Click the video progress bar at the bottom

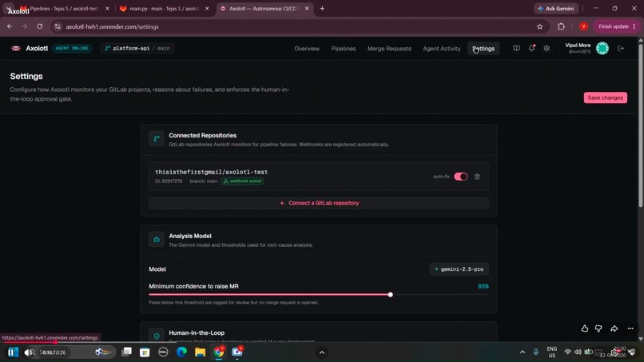tap(322, 342)
